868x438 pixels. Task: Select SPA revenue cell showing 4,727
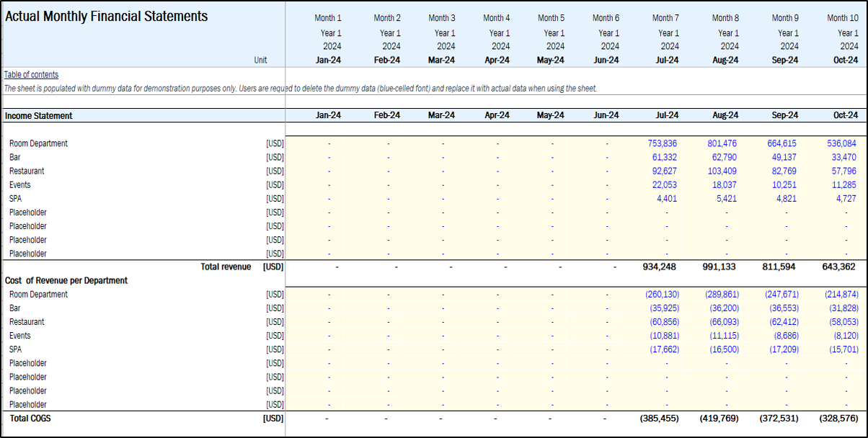point(843,198)
